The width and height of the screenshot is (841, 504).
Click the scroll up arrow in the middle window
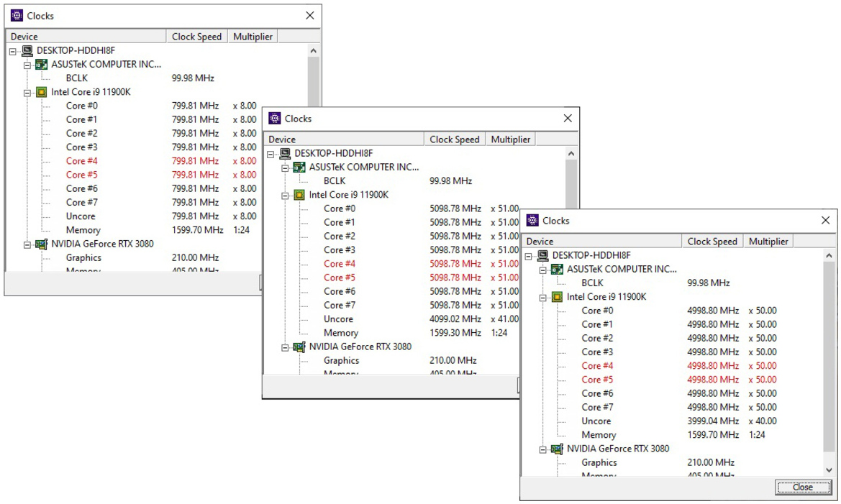click(571, 154)
